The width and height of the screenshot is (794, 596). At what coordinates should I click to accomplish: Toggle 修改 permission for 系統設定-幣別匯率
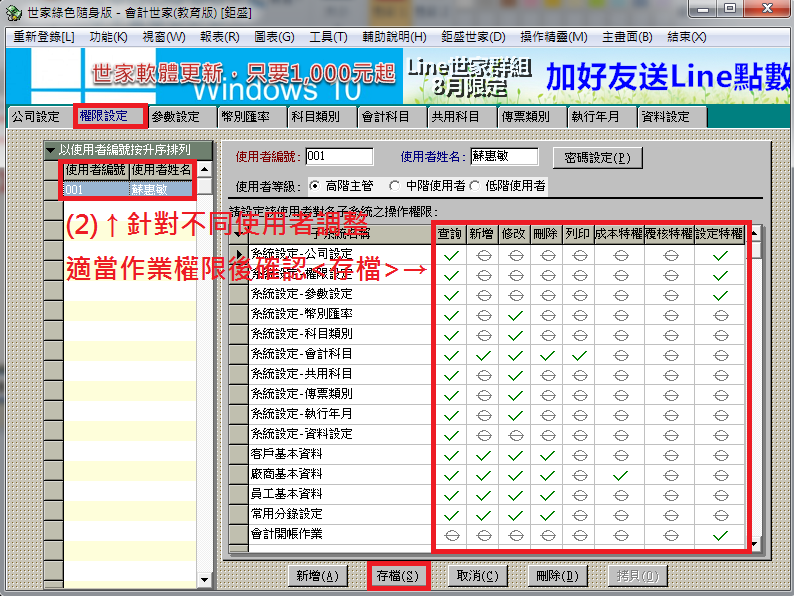coord(515,315)
